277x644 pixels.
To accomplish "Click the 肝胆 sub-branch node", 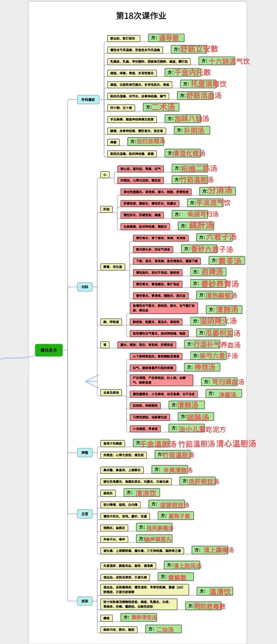I will pos(107,209).
